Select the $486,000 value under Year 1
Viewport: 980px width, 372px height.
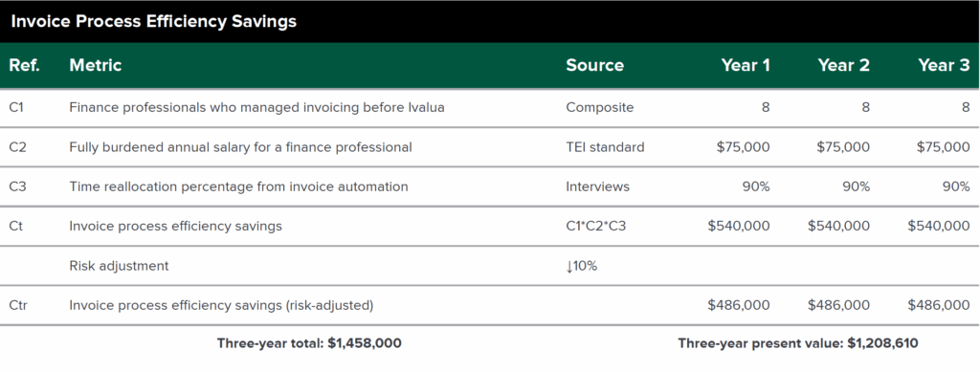pos(739,305)
